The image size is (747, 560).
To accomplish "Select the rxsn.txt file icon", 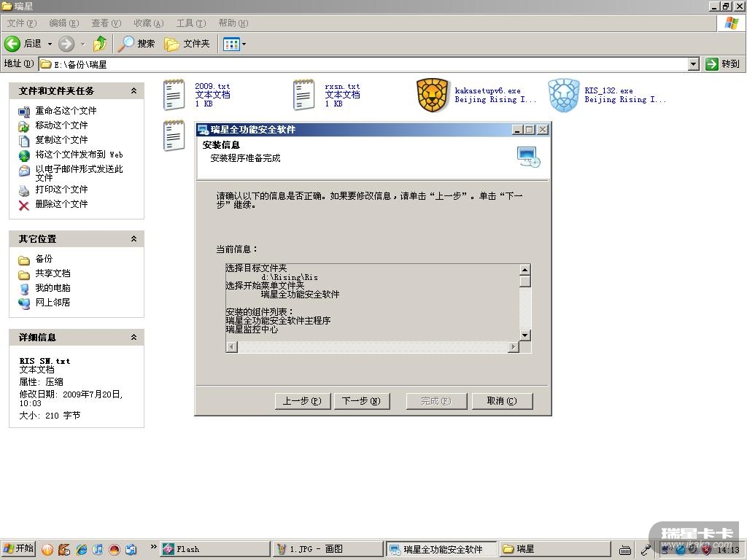I will [x=304, y=95].
